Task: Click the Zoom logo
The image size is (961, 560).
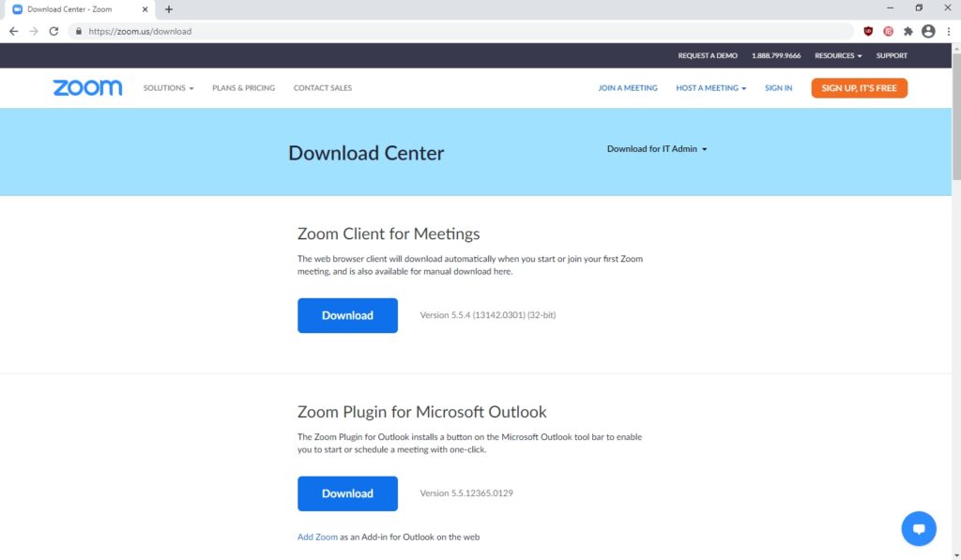Action: pos(87,87)
